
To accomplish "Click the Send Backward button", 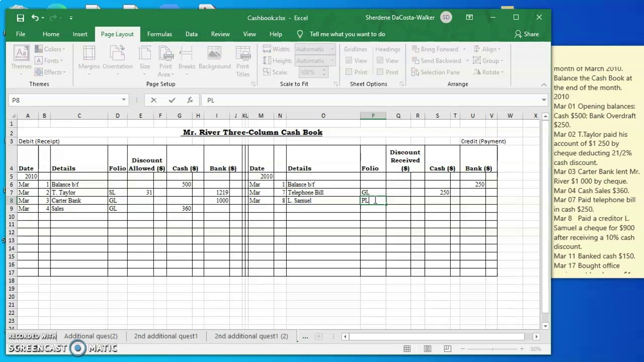I will (x=436, y=61).
